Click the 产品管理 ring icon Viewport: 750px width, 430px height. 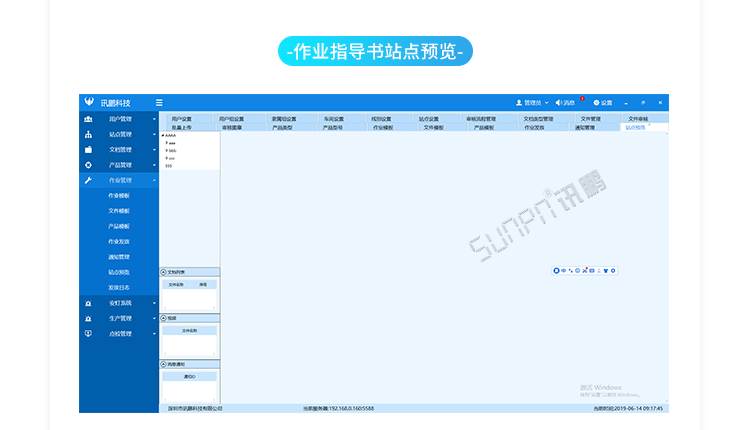coord(88,165)
